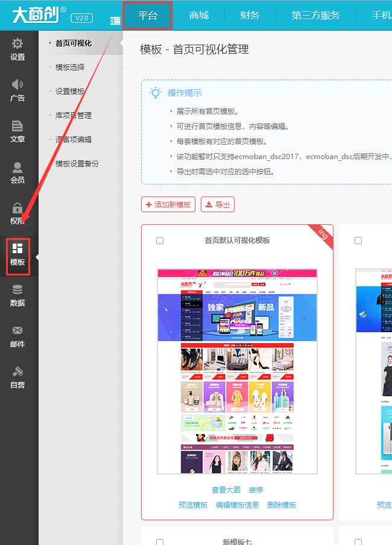Screen dimensions: 392x545
Task: Click the default homepage template thumbnail preview
Action: coord(237,371)
